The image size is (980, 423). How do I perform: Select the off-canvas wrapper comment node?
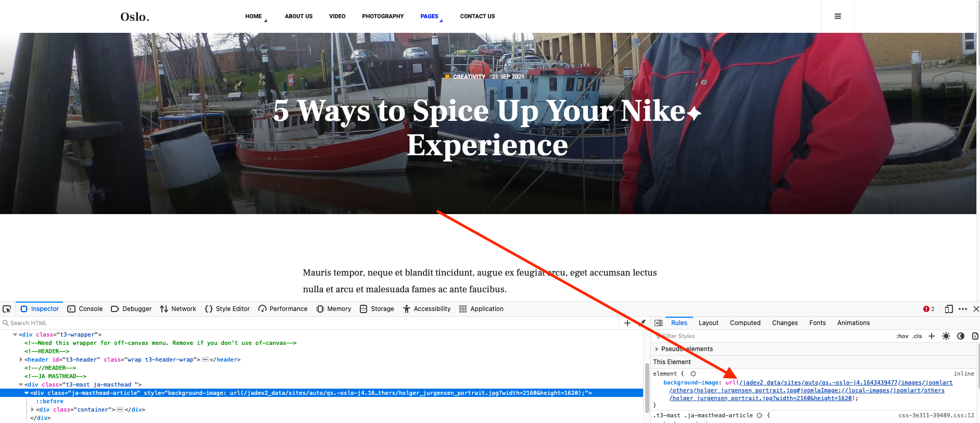[160, 343]
